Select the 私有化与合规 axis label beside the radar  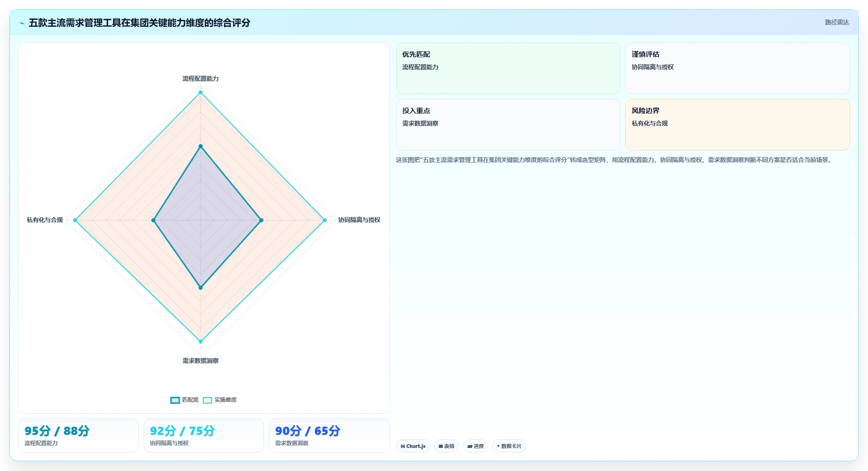45,220
